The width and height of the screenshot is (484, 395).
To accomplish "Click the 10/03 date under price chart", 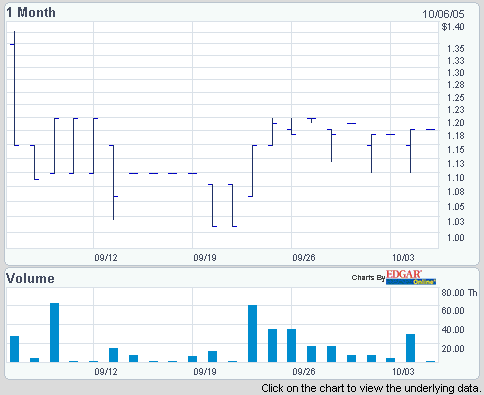I will tap(403, 258).
